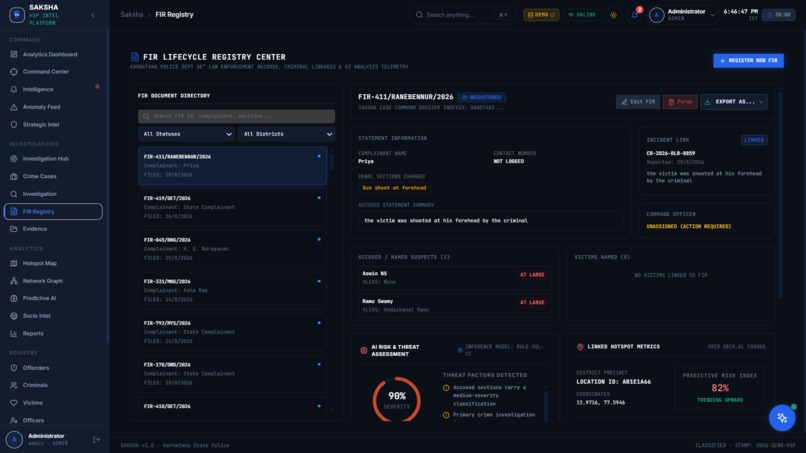
Task: Open suspect Aswin NS row
Action: click(454, 278)
